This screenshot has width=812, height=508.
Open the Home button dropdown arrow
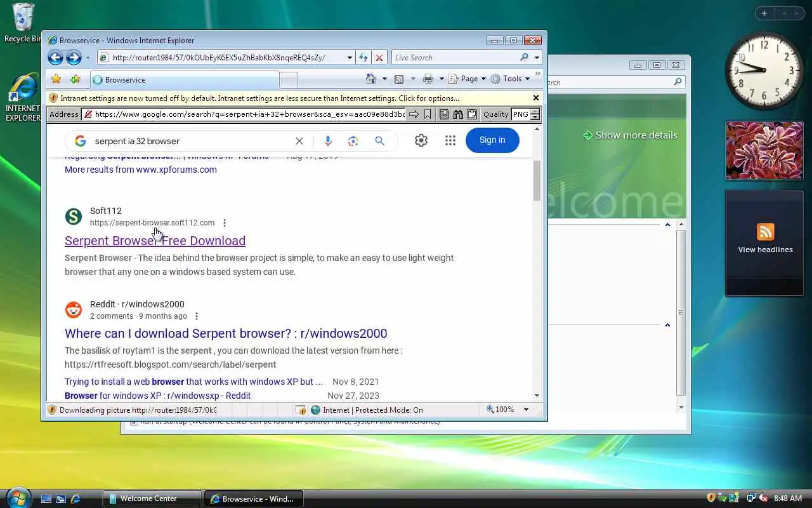coord(384,79)
